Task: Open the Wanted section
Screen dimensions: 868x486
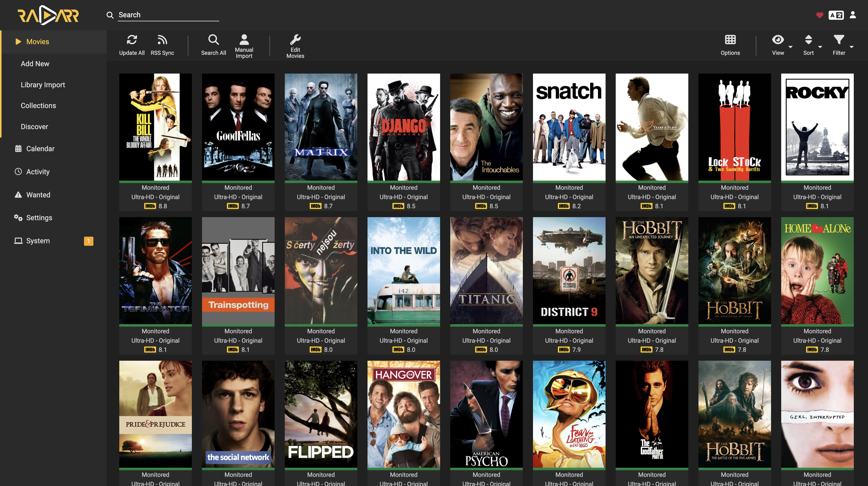Action: [38, 195]
